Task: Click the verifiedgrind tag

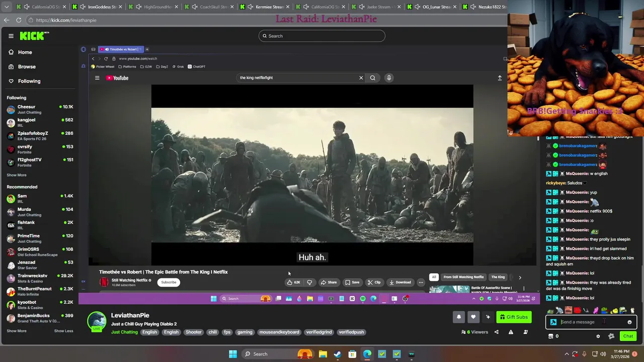Action: (319, 332)
